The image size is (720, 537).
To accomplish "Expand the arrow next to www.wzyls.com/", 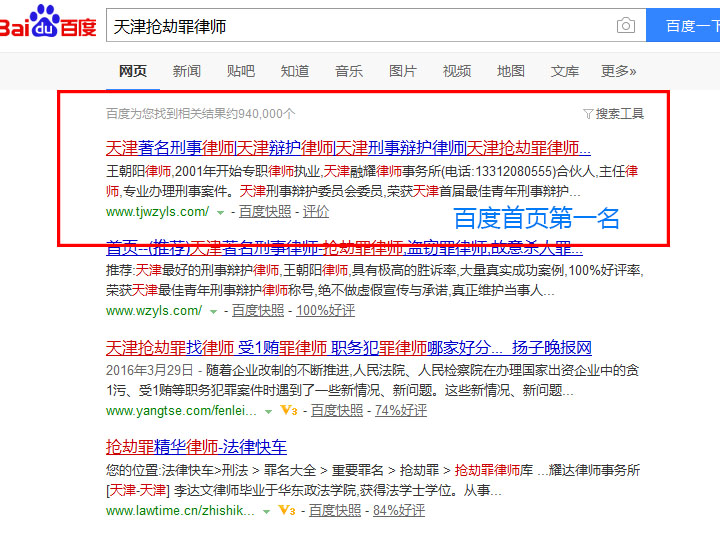I will coord(213,311).
